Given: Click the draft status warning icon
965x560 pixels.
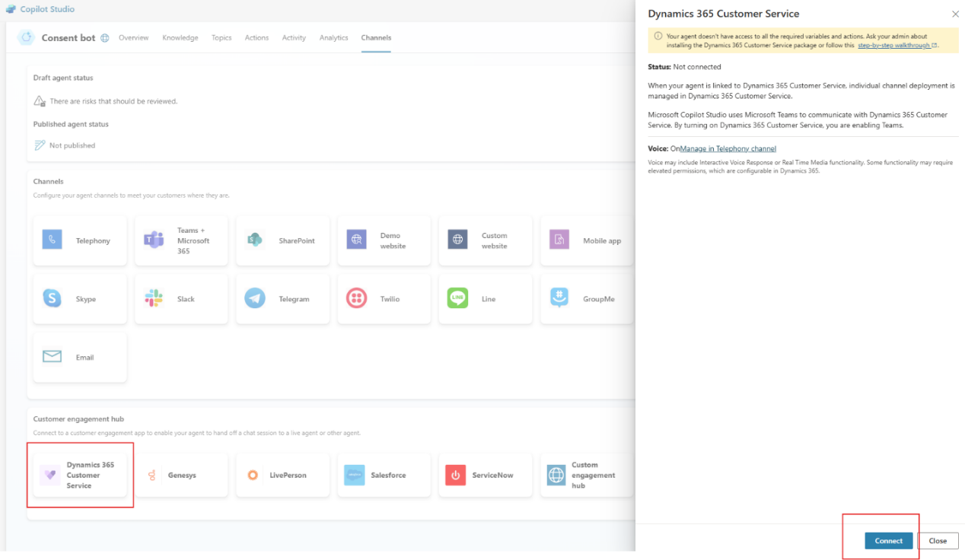Looking at the screenshot, I should point(40,101).
